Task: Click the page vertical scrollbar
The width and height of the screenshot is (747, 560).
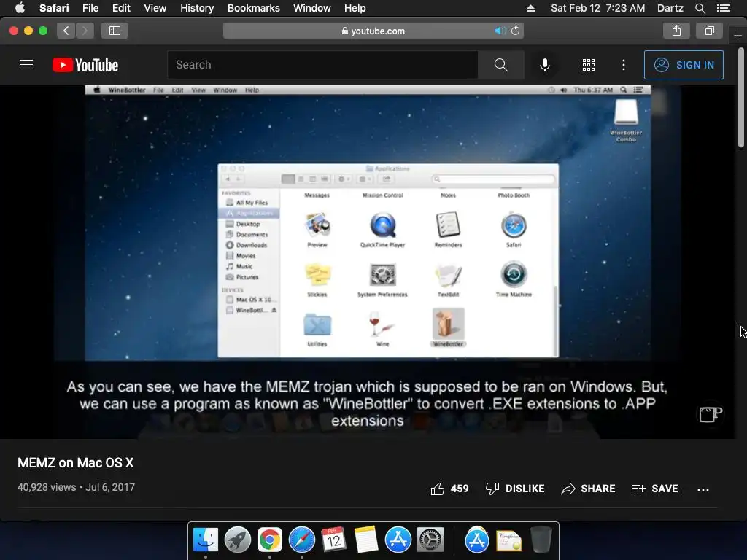Action: 741,98
